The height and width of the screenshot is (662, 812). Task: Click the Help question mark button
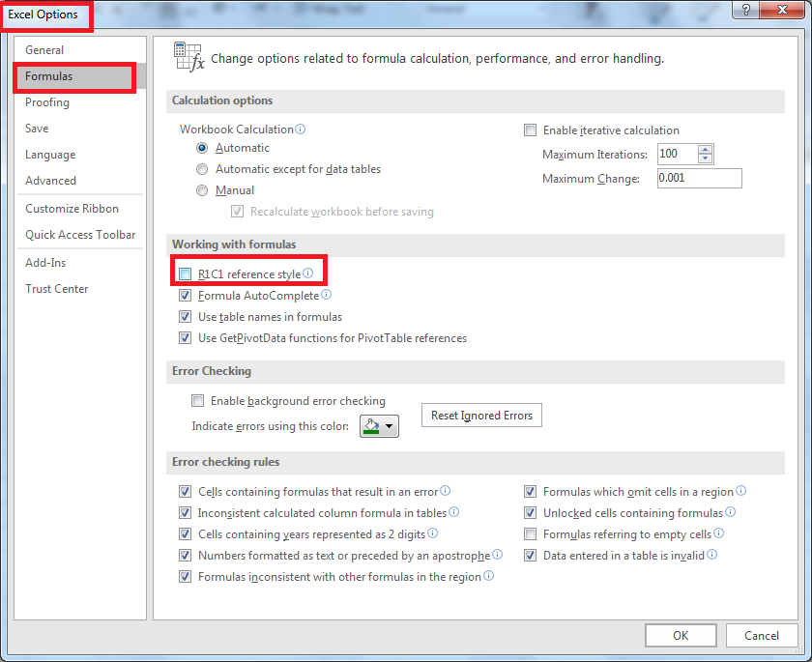point(746,10)
